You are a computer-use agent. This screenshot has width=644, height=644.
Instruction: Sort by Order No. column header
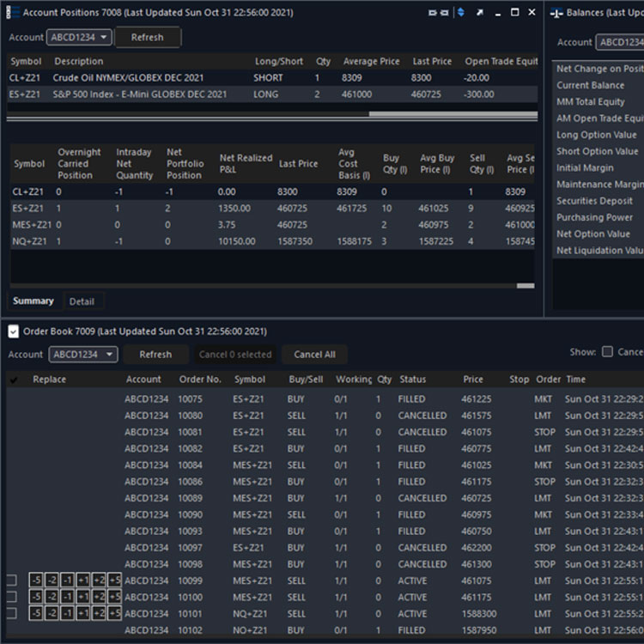coord(200,379)
